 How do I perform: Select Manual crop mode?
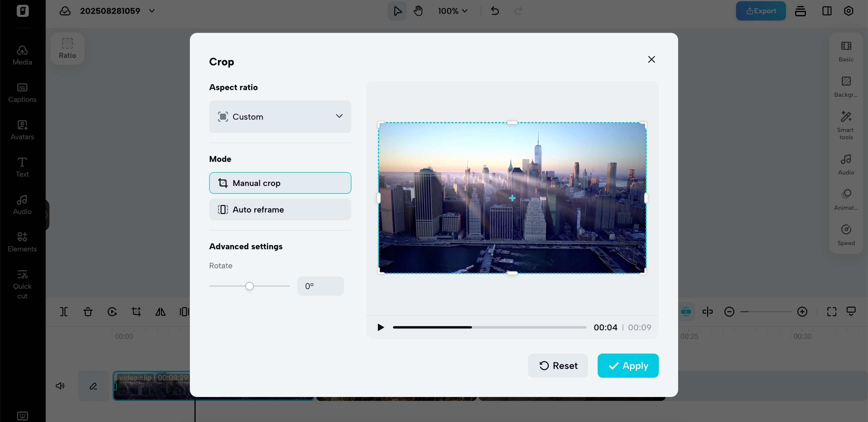[280, 183]
